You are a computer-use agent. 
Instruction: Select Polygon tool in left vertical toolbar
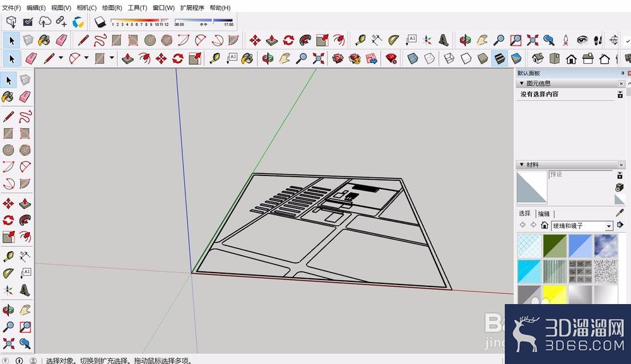tap(25, 150)
